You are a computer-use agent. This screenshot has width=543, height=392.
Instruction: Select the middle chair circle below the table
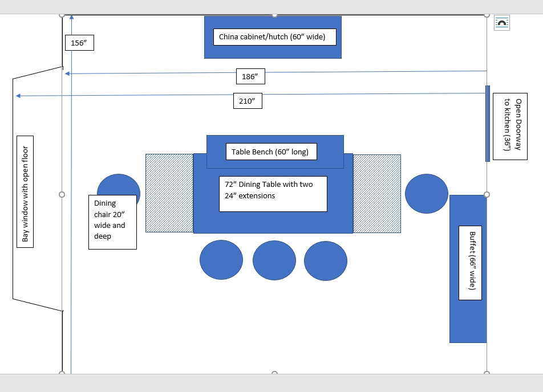[x=274, y=260]
